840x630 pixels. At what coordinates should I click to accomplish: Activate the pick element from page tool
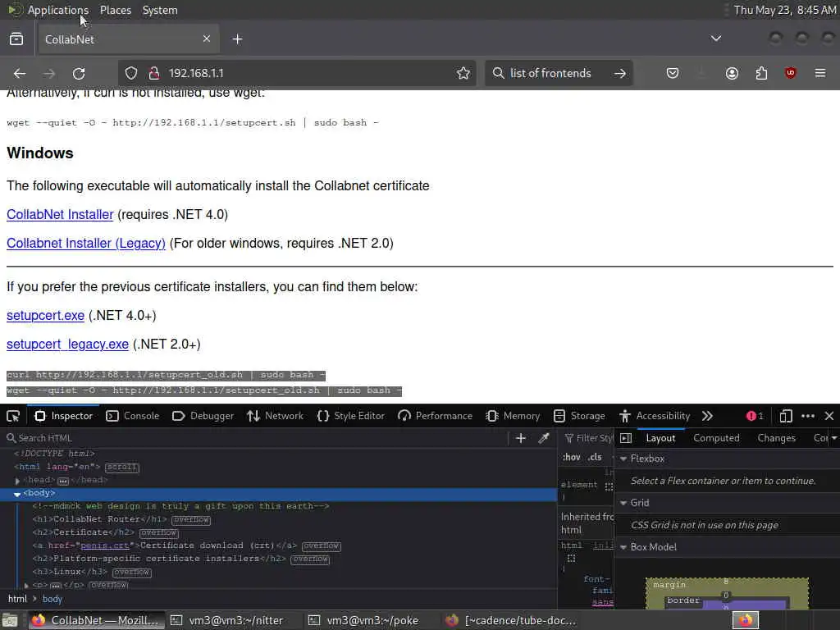click(13, 416)
